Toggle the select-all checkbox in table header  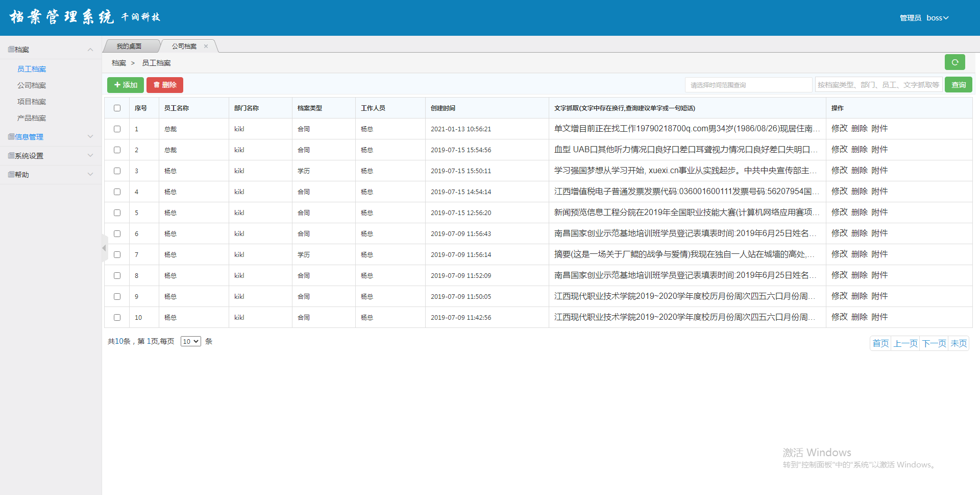click(x=117, y=108)
